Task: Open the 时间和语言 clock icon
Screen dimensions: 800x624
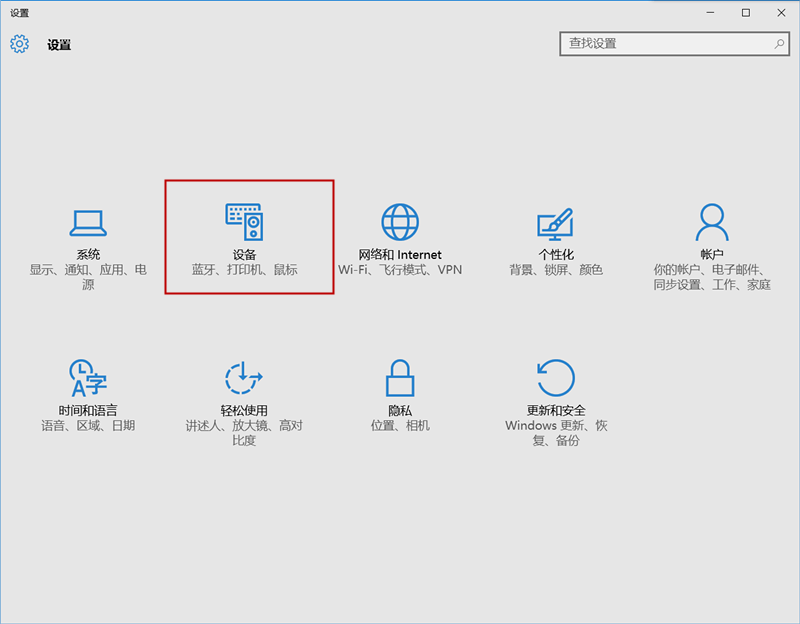Action: (x=88, y=378)
